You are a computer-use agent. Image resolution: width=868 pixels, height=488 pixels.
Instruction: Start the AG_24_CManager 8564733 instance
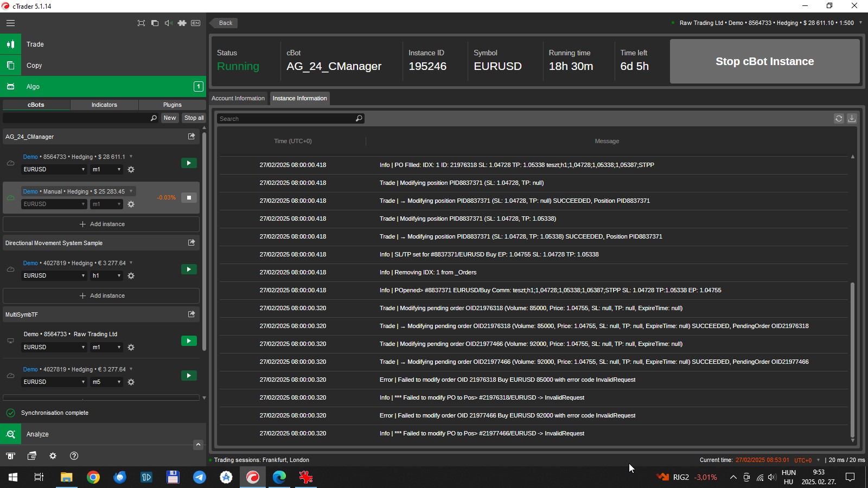(189, 163)
